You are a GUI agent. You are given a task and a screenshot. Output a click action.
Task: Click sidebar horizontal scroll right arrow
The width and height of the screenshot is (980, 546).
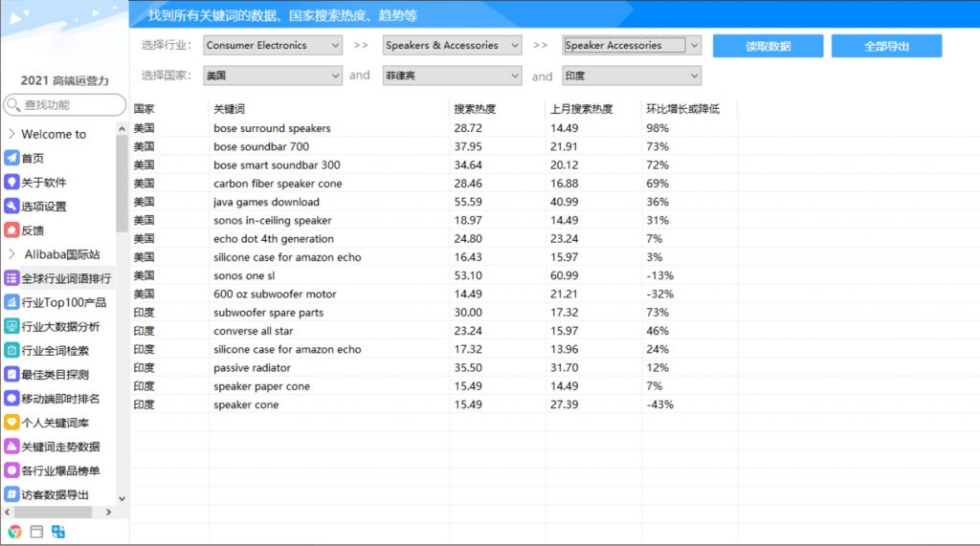[x=109, y=512]
